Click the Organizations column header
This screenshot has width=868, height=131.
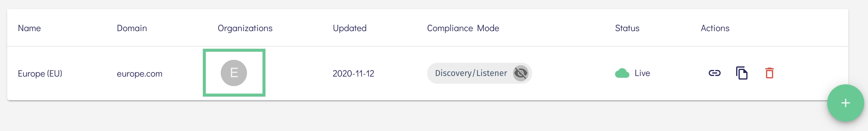click(x=245, y=28)
